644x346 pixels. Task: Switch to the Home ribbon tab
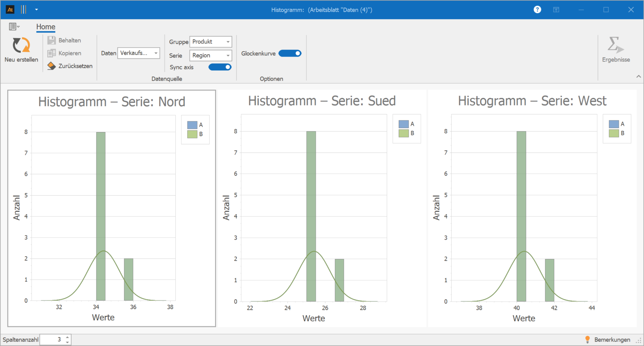pyautogui.click(x=46, y=27)
